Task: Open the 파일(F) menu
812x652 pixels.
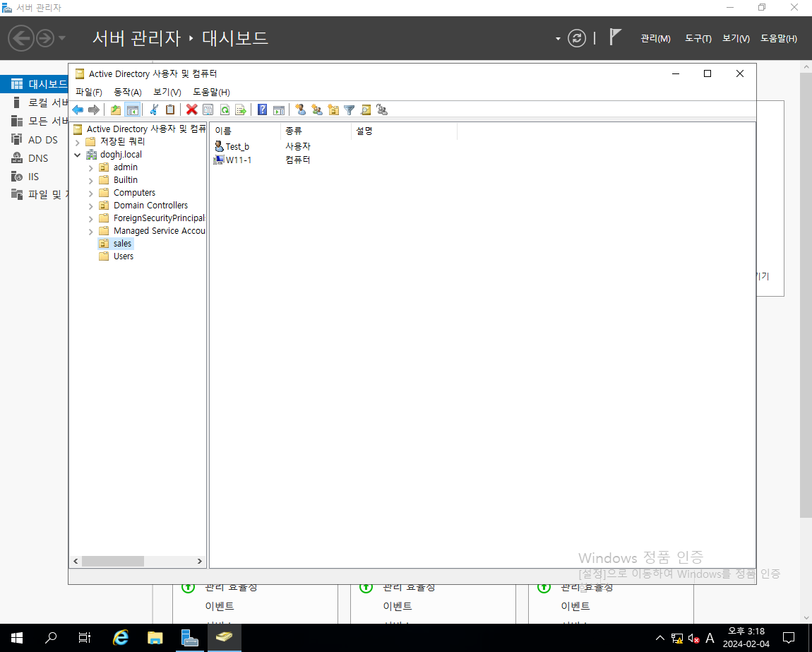Action: point(89,93)
